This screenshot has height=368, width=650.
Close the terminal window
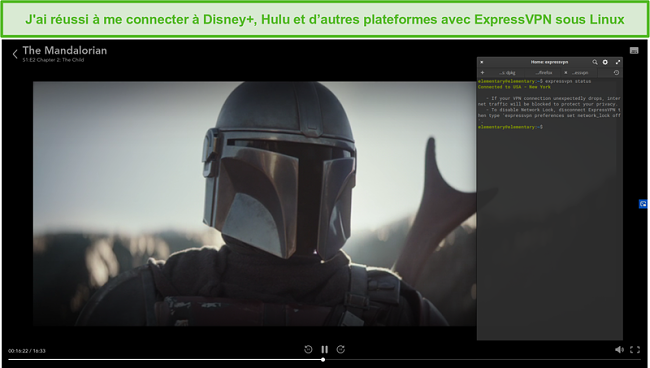(x=482, y=62)
